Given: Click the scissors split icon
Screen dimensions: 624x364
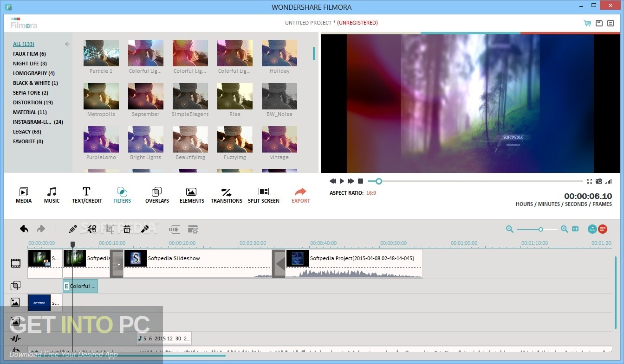Looking at the screenshot, I should point(91,229).
